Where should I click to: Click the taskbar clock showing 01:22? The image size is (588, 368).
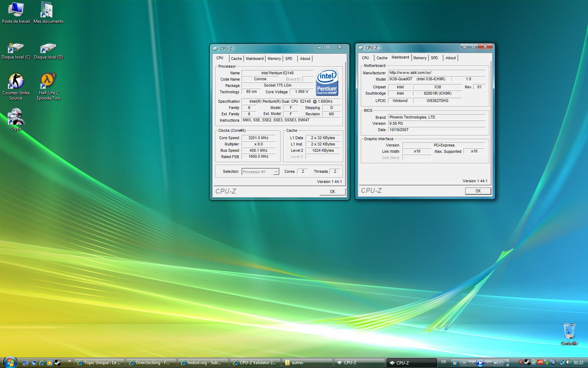pos(578,362)
